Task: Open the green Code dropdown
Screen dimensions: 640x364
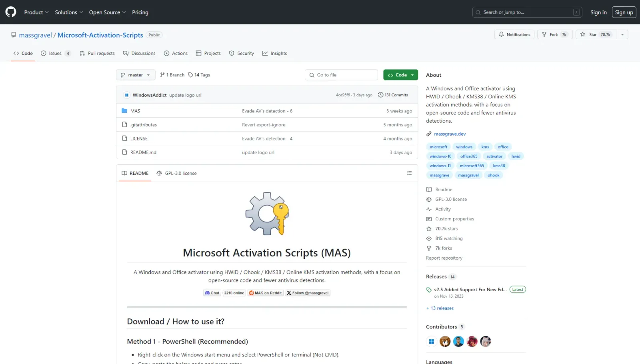Action: [400, 75]
